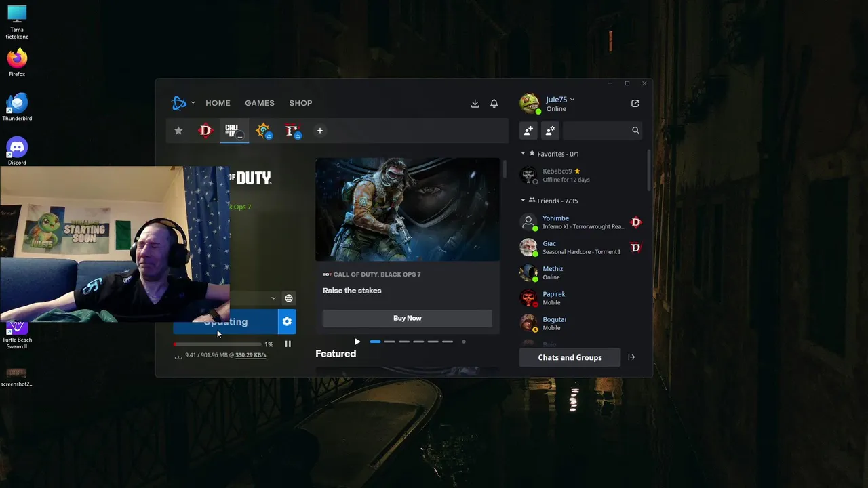Click the Diablo icon next to Giac

click(635, 247)
